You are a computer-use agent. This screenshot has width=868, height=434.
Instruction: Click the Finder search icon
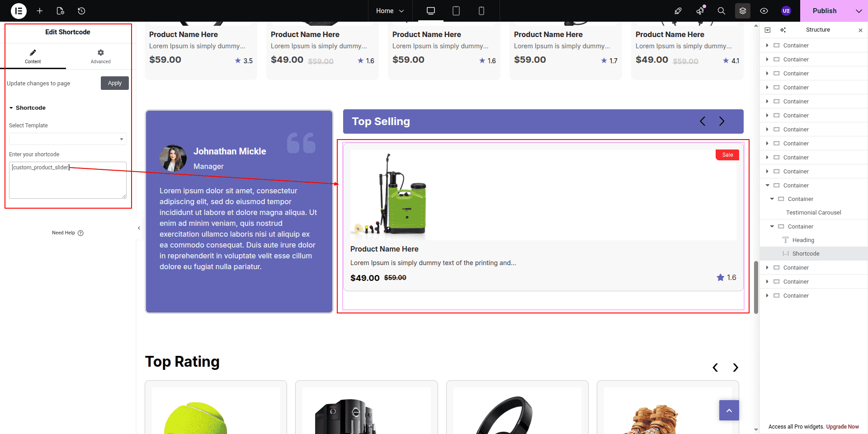[722, 11]
